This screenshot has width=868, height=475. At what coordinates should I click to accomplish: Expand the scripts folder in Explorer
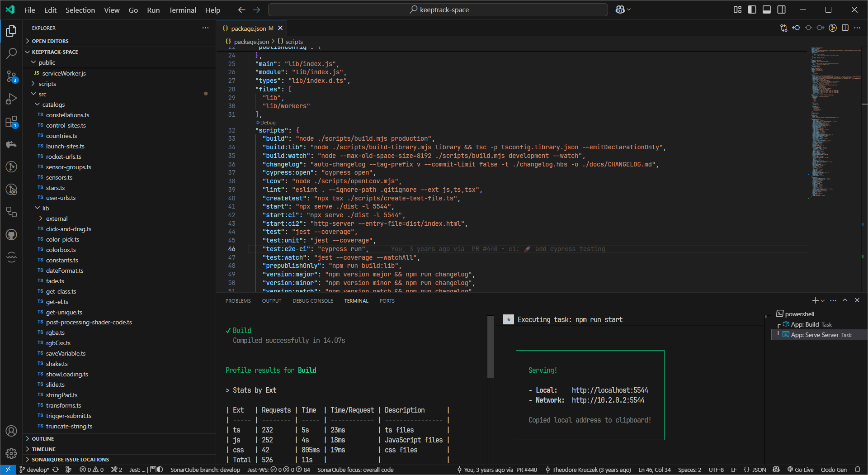[47, 84]
